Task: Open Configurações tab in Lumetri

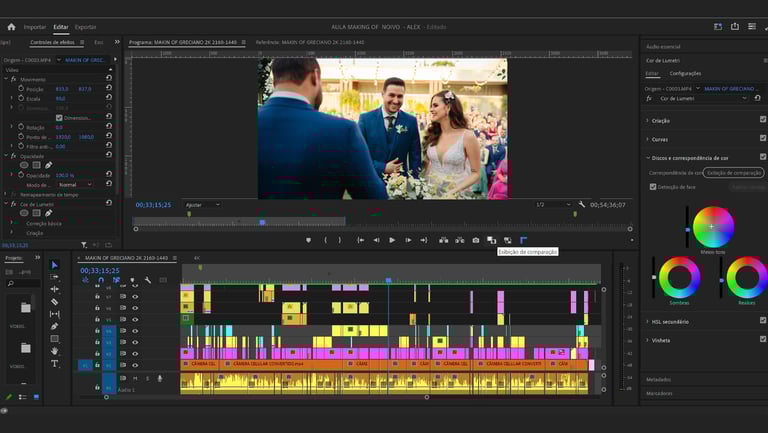Action: (685, 73)
